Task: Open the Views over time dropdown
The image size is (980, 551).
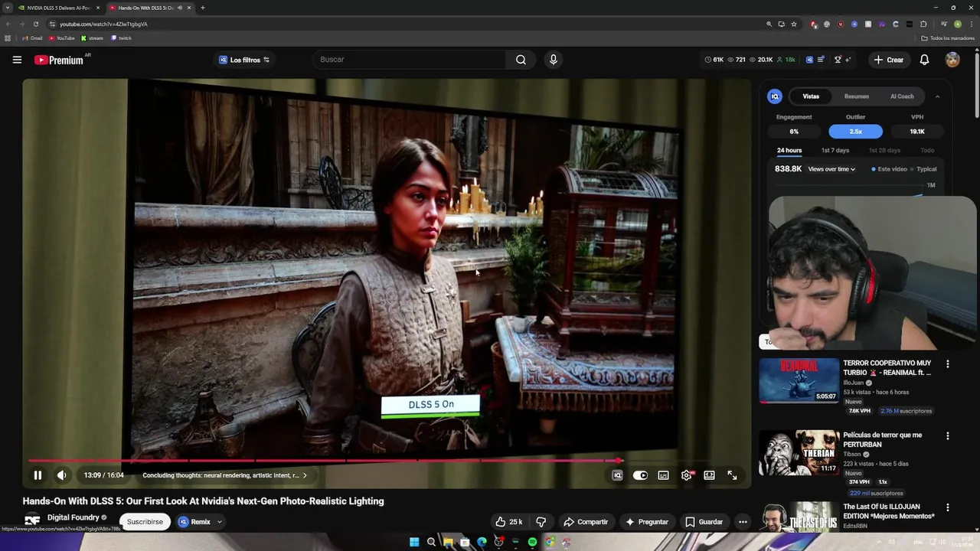Action: (x=831, y=169)
